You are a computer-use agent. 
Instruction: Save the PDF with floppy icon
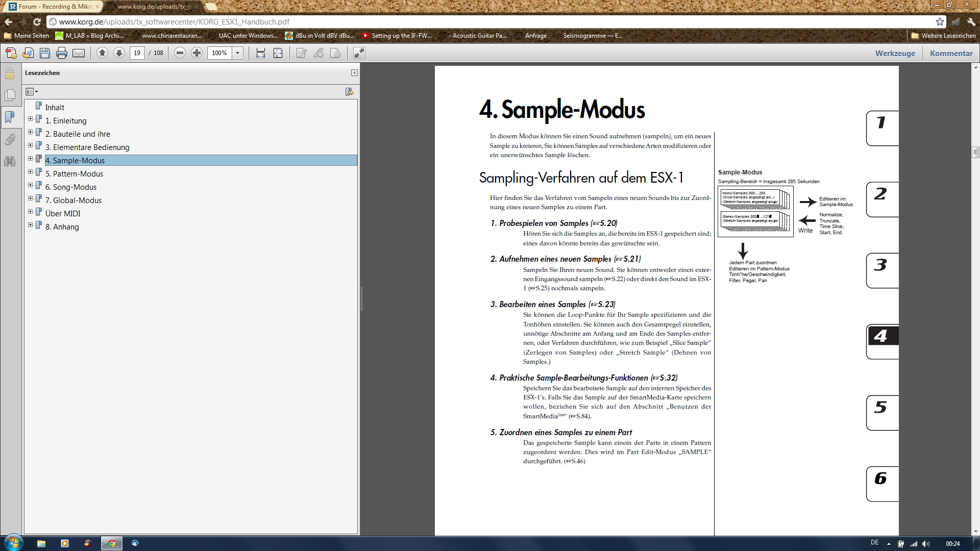45,53
